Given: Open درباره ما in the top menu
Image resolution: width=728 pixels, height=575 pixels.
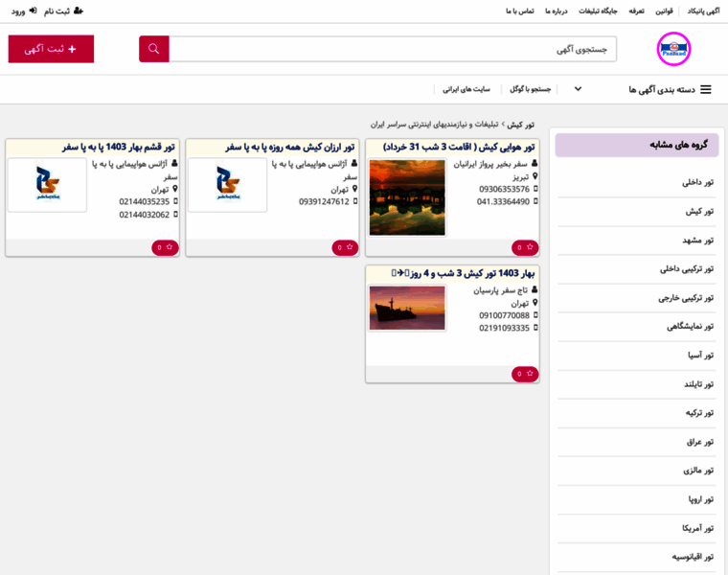Looking at the screenshot, I should (557, 11).
